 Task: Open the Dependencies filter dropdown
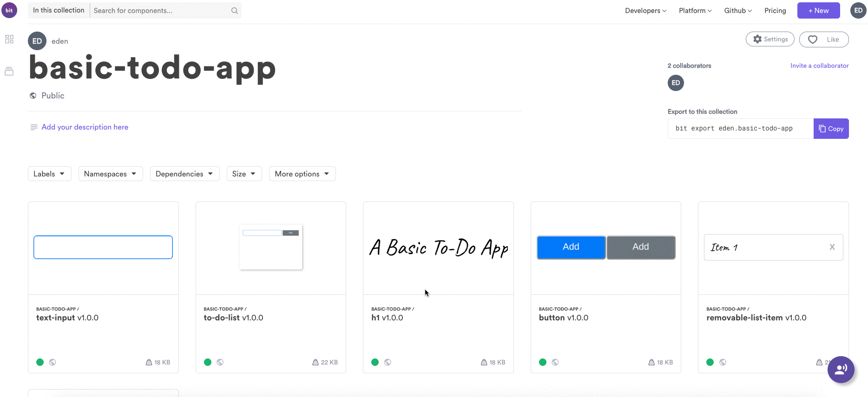[185, 174]
